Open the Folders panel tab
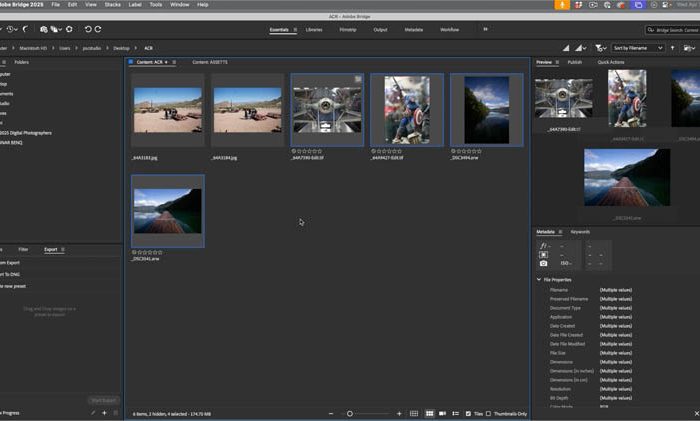 click(21, 62)
